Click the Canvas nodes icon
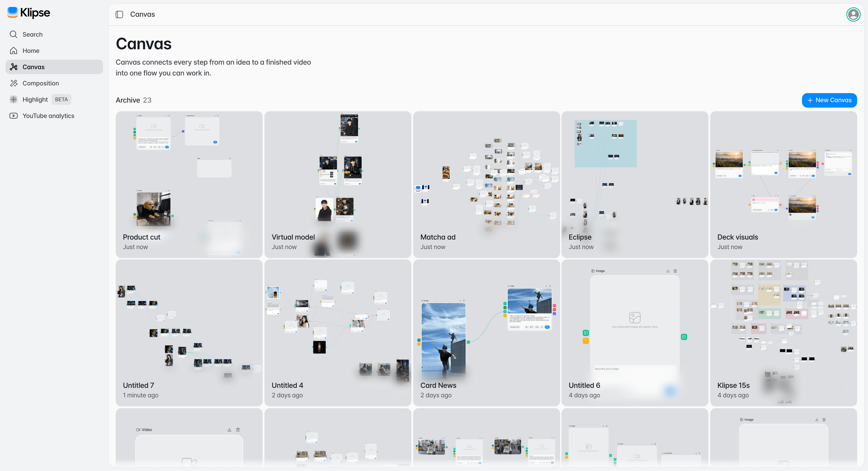 (x=14, y=67)
